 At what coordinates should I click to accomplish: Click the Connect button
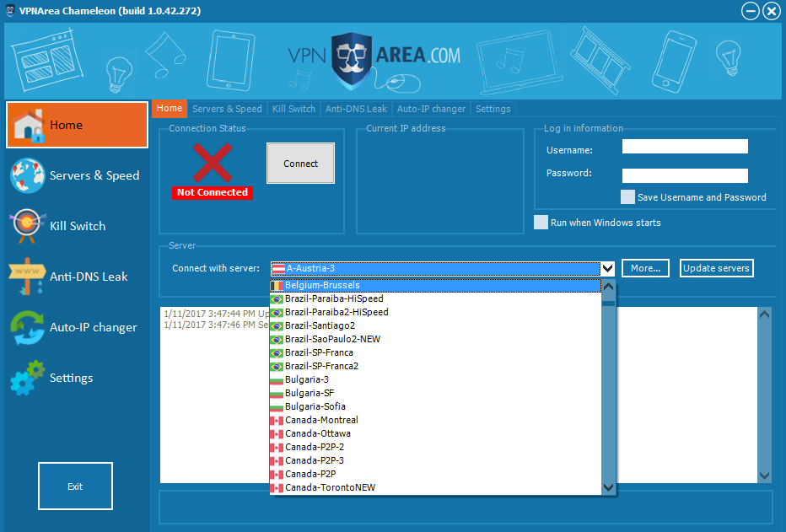click(301, 164)
